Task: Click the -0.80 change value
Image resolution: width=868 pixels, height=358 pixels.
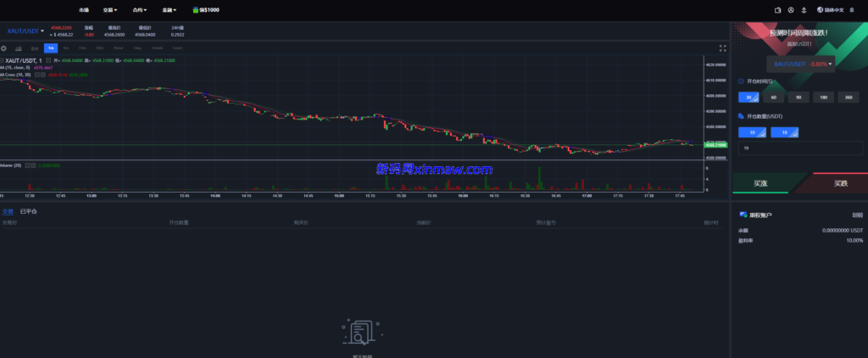Action: tap(88, 35)
